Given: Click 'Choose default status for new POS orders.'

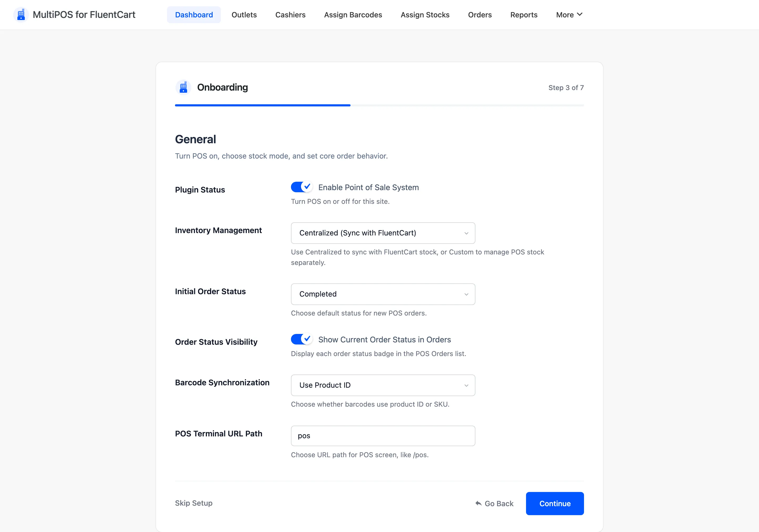Looking at the screenshot, I should 359,313.
